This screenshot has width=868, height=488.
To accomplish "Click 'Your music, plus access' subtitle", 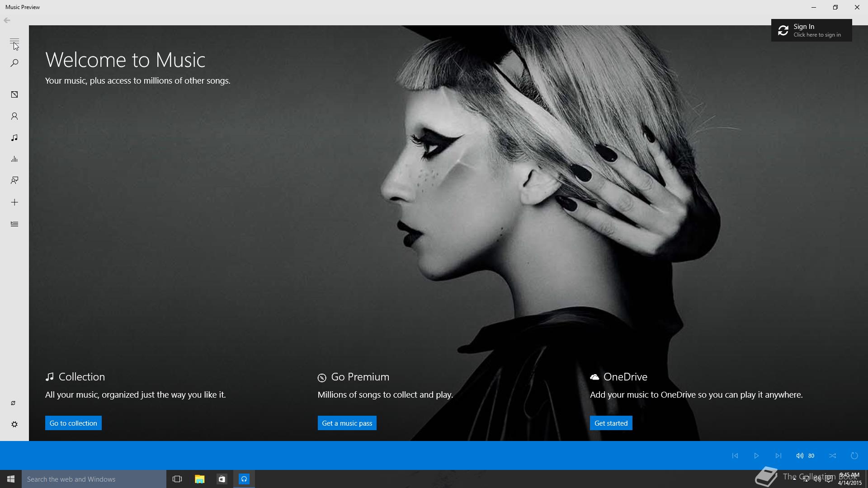I will click(138, 81).
